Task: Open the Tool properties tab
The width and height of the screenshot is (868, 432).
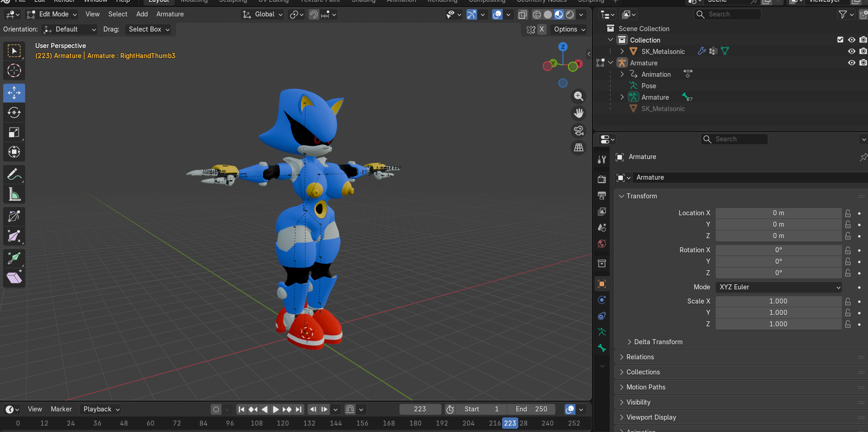Action: [602, 159]
